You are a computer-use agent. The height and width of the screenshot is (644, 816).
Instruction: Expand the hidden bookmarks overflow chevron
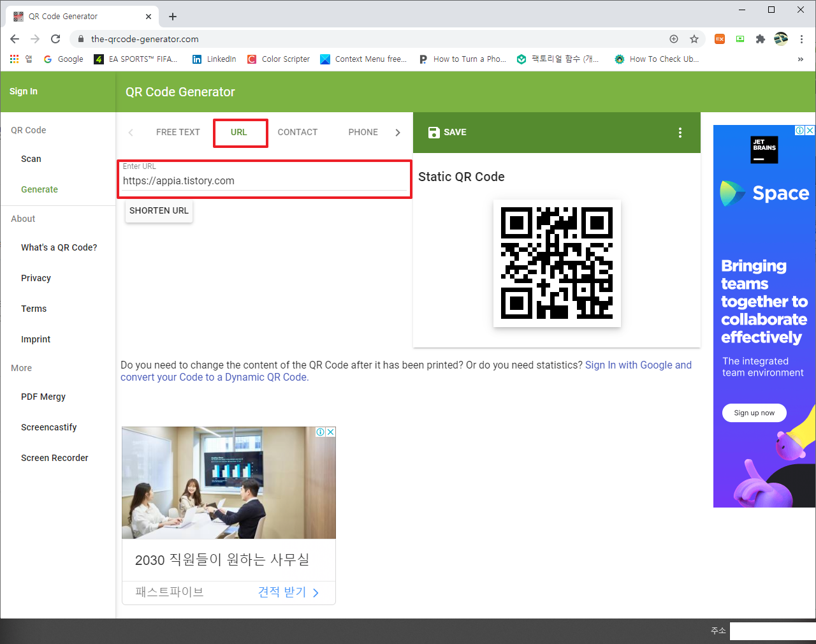pos(800,59)
